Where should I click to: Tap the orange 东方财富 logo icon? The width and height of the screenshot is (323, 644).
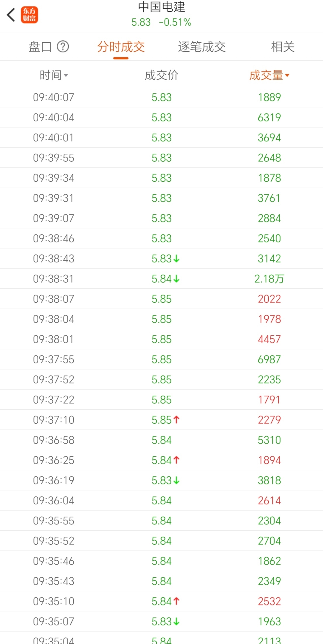tap(29, 15)
